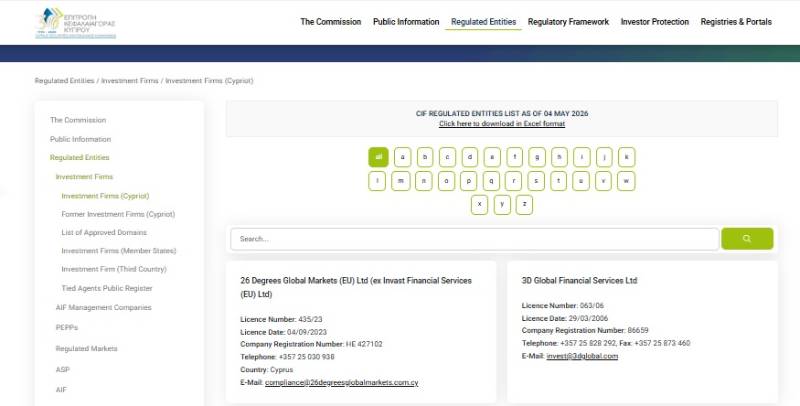Filter entities by letter u
The height and width of the screenshot is (406, 800).
point(581,181)
